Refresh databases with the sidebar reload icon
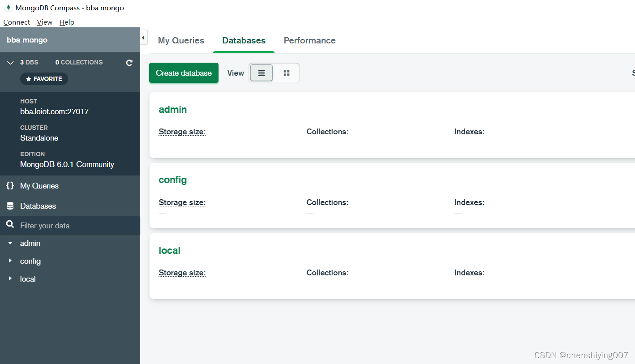 pos(129,63)
